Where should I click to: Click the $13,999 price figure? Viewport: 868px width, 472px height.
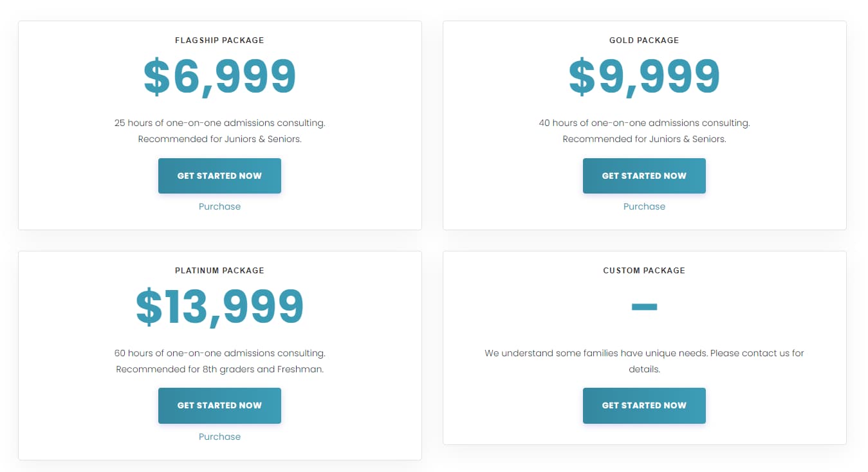pyautogui.click(x=219, y=307)
